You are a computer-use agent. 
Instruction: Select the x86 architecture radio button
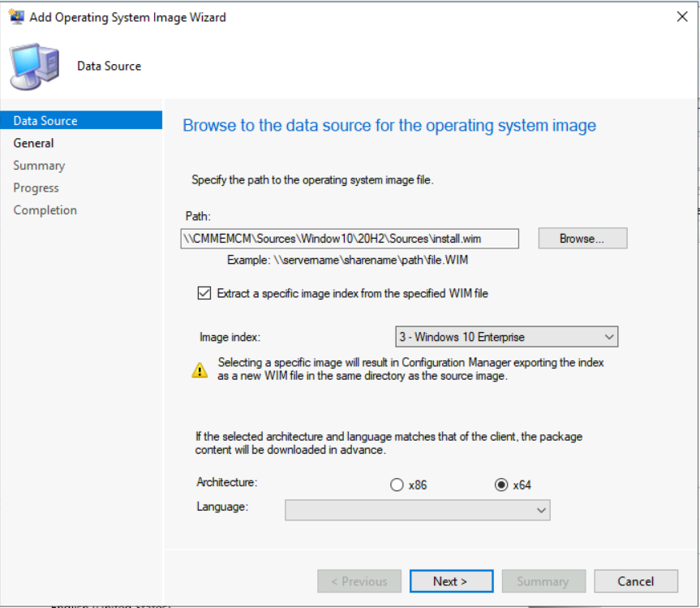point(397,485)
